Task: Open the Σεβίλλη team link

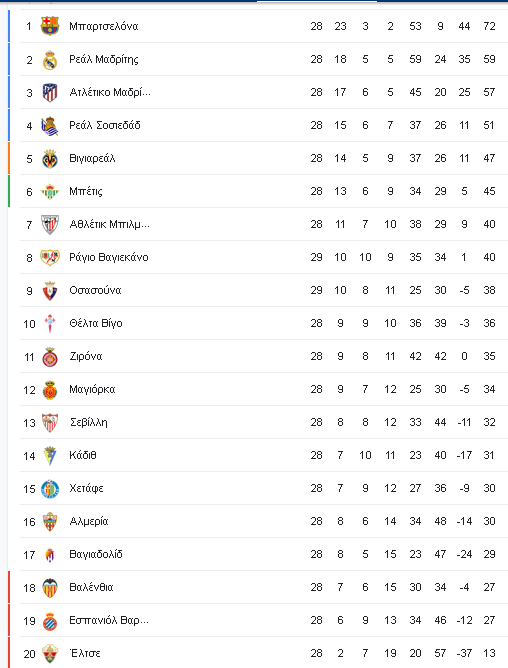Action: point(89,423)
